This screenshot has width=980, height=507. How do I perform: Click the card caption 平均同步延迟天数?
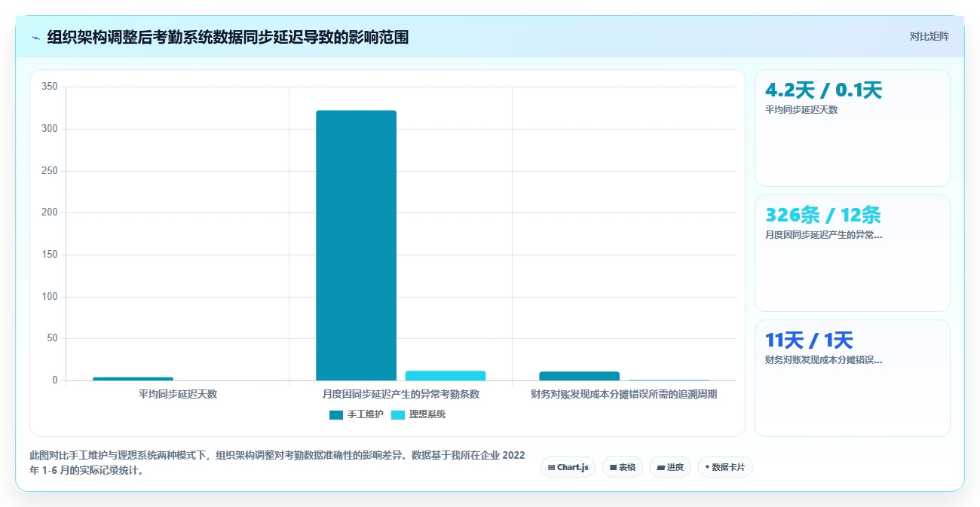(x=801, y=109)
